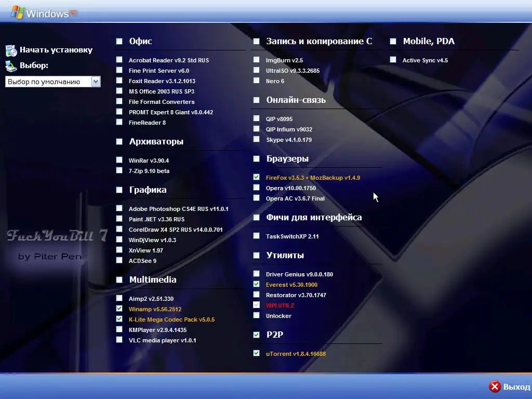
Task: Enable Paint .NET v3.36 RUS
Action: point(119,219)
